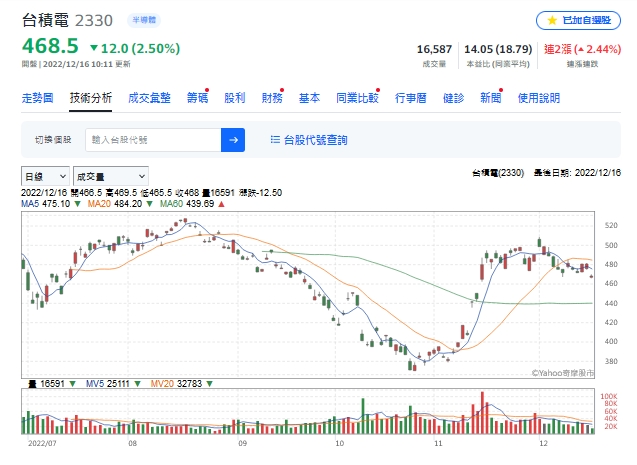
Task: Click the 14.05 (18.79) P/E value
Action: pyautogui.click(x=498, y=49)
